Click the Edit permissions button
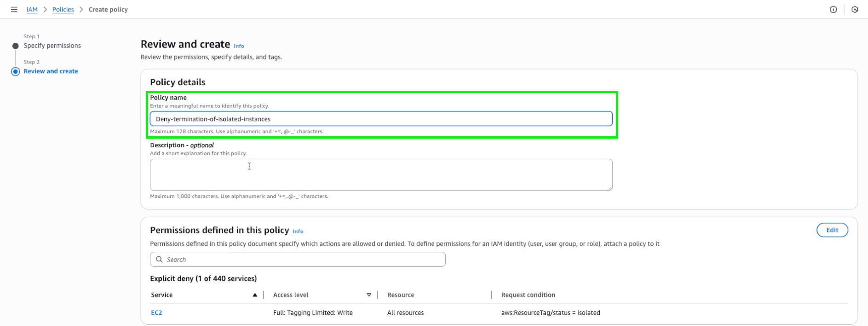This screenshot has height=326, width=868. pyautogui.click(x=832, y=230)
